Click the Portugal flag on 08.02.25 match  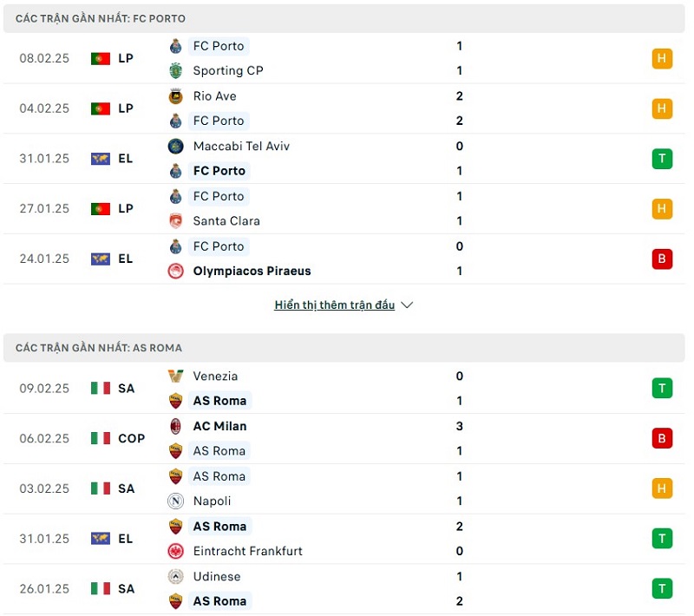tap(101, 59)
